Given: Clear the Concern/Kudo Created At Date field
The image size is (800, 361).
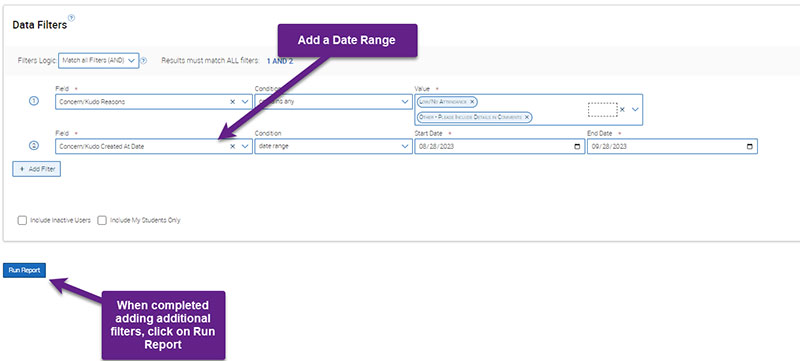Looking at the screenshot, I should (x=233, y=146).
